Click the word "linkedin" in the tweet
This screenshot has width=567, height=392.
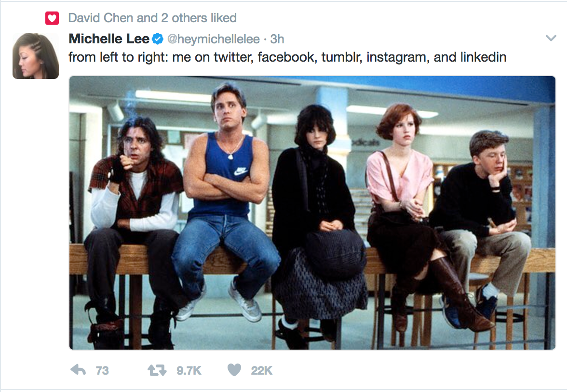coord(483,57)
